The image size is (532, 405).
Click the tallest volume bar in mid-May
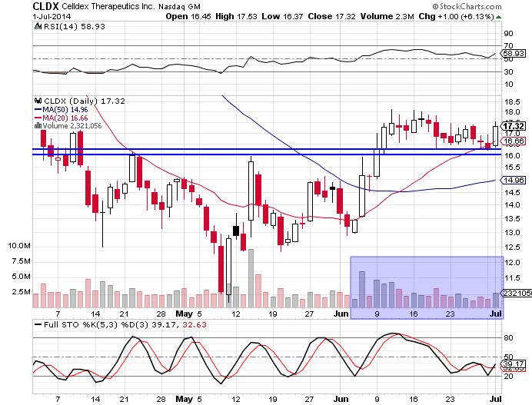pyautogui.click(x=251, y=278)
